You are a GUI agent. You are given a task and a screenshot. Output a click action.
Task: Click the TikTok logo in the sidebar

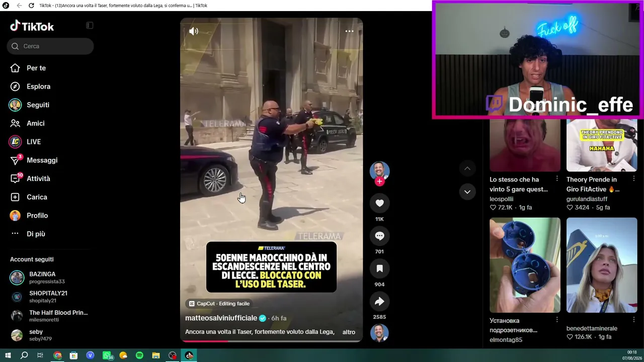point(32,26)
